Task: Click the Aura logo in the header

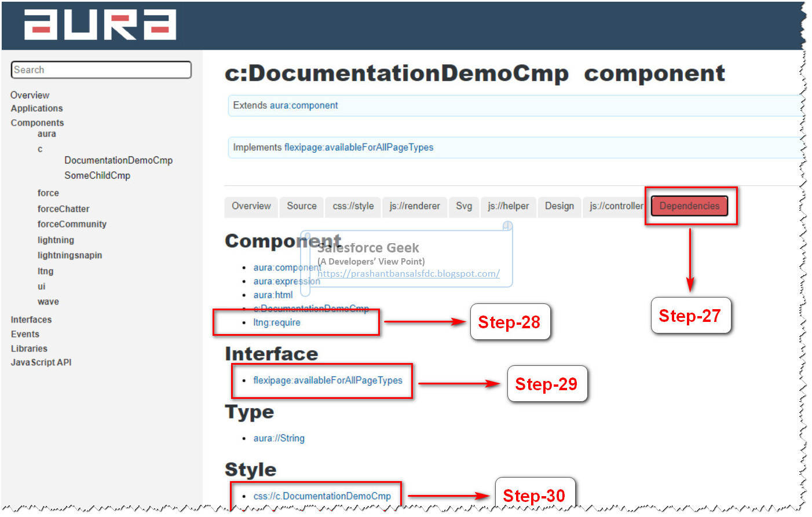Action: 98,25
